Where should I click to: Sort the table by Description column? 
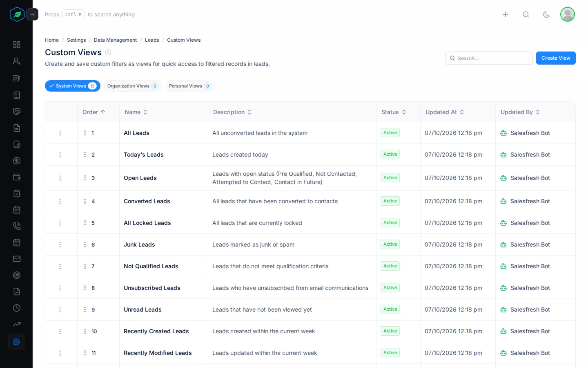(232, 112)
